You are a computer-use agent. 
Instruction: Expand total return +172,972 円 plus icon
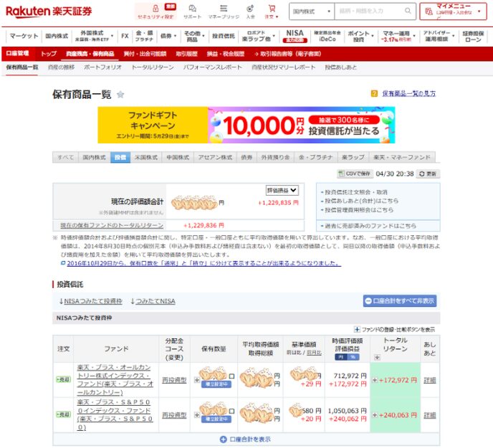coord(375,380)
